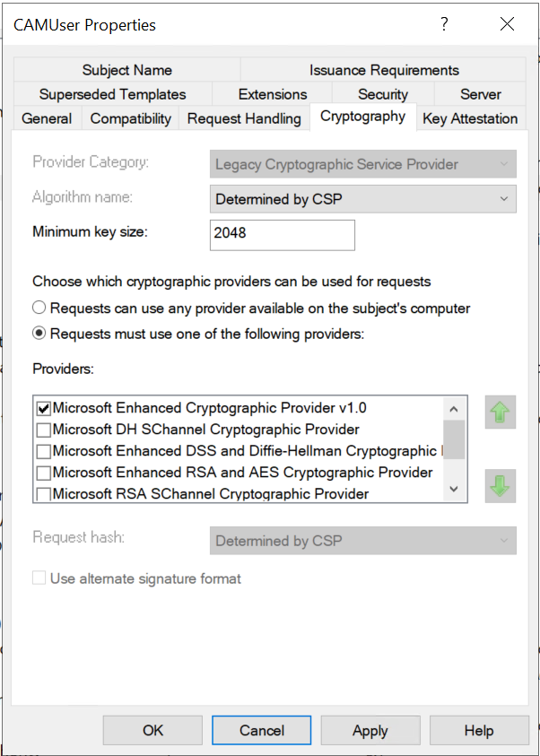Click the question mark help icon
Image resolution: width=540 pixels, height=756 pixels.
(x=444, y=25)
